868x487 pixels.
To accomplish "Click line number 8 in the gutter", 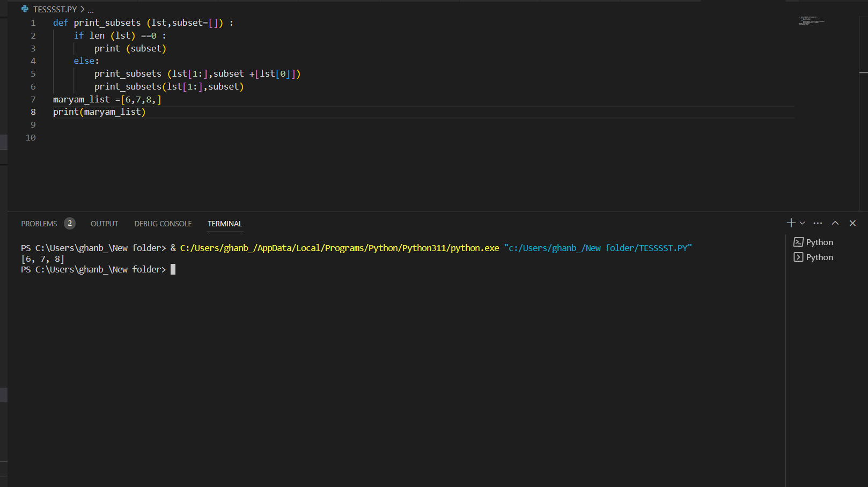I will 33,112.
